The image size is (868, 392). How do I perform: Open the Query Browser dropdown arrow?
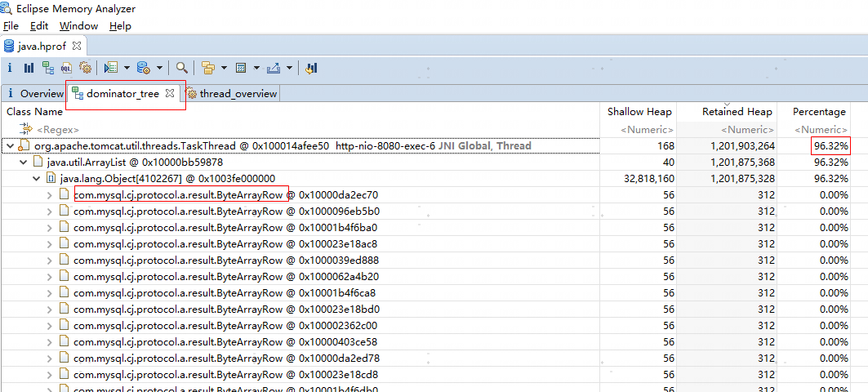point(159,68)
